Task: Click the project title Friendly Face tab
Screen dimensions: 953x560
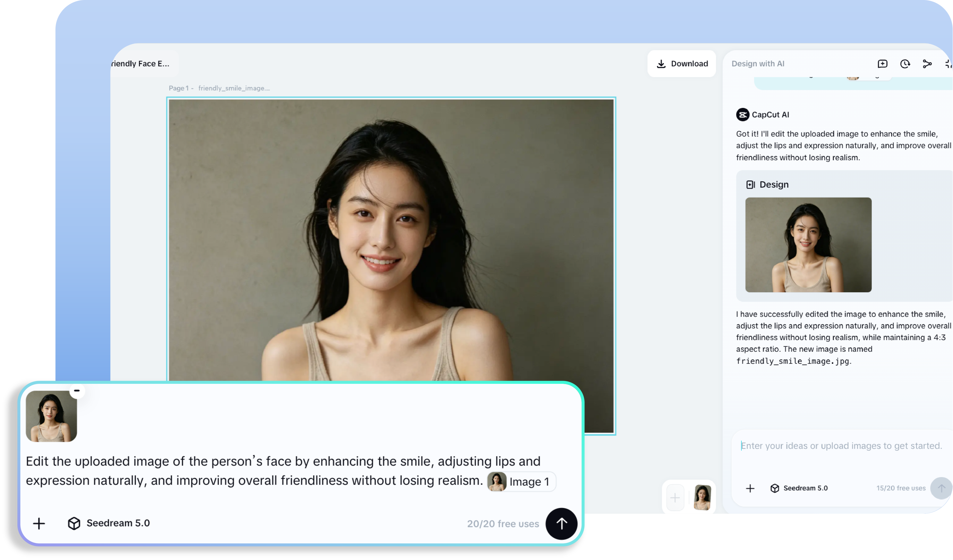Action: click(141, 64)
